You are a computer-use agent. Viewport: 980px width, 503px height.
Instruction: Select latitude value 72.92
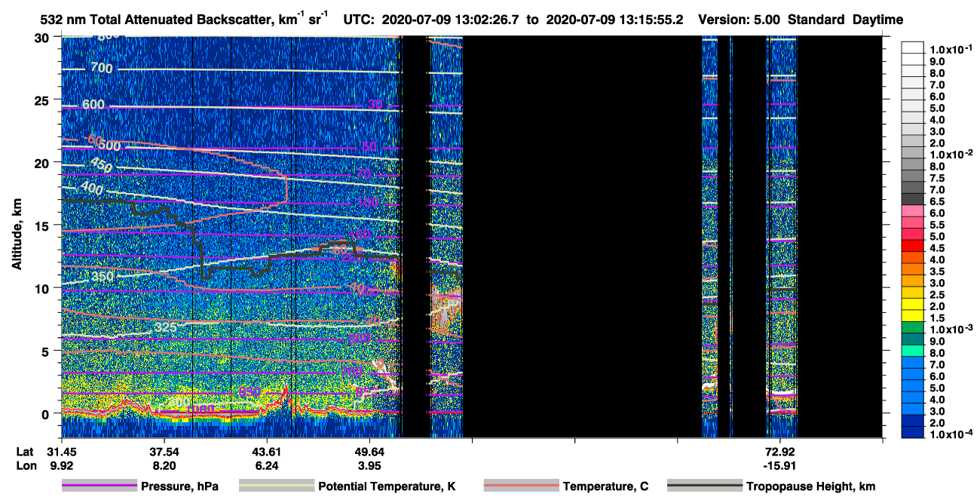780,452
